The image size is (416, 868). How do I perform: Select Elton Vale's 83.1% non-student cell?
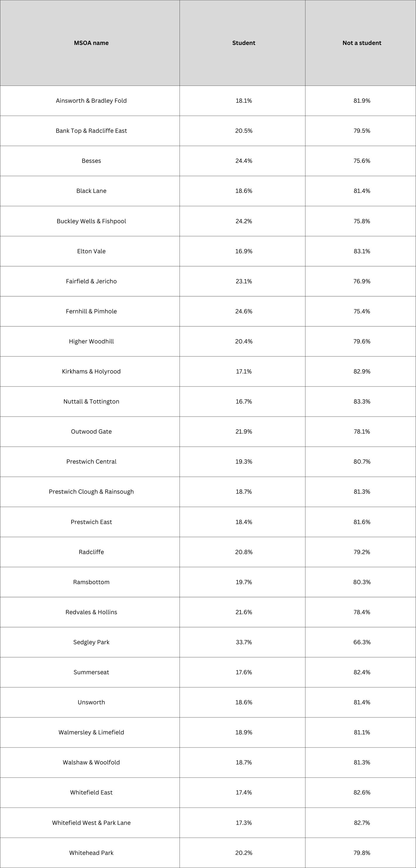pos(362,251)
